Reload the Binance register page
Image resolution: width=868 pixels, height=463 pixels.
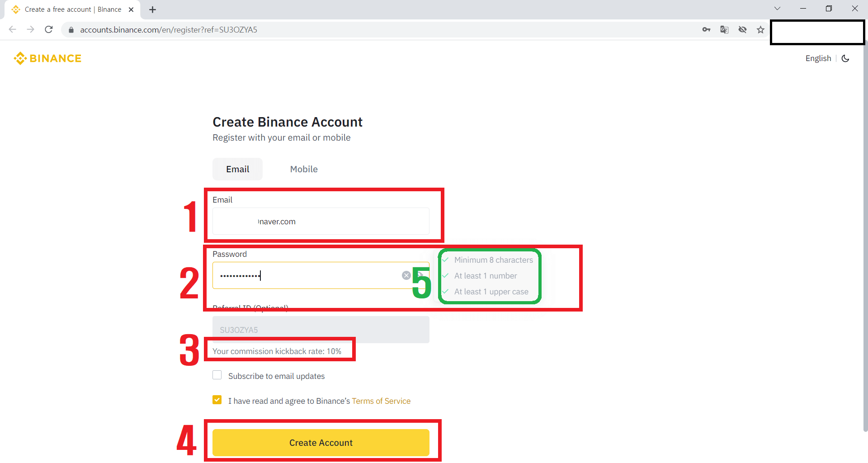click(49, 29)
